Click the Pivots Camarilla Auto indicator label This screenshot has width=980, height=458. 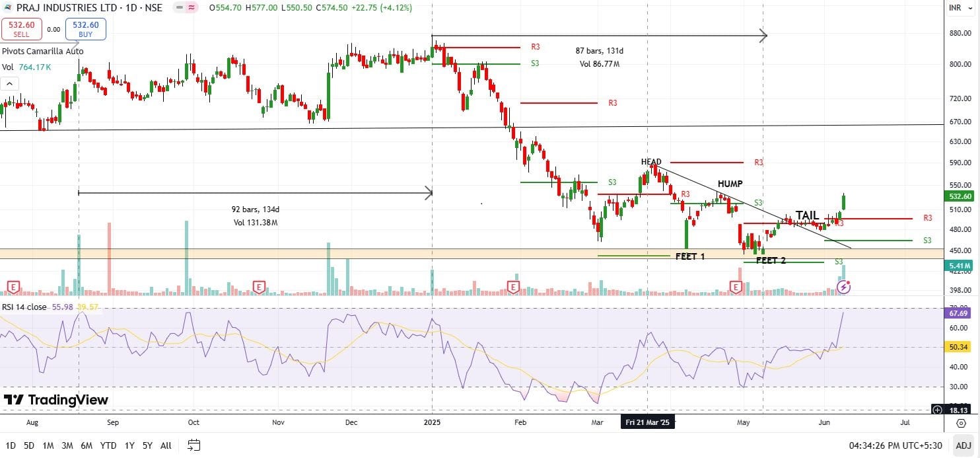(43, 51)
